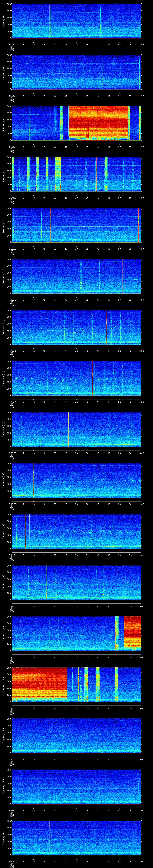Click the spectrogram panel starting at 18:04:00
The height and width of the screenshot is (868, 153).
point(77,174)
